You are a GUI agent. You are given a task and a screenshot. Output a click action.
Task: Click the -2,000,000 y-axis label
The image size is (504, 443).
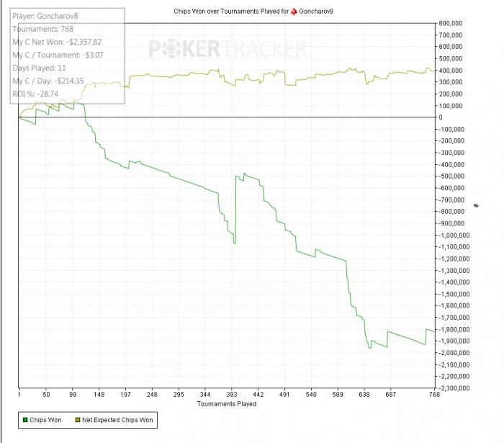click(x=454, y=353)
